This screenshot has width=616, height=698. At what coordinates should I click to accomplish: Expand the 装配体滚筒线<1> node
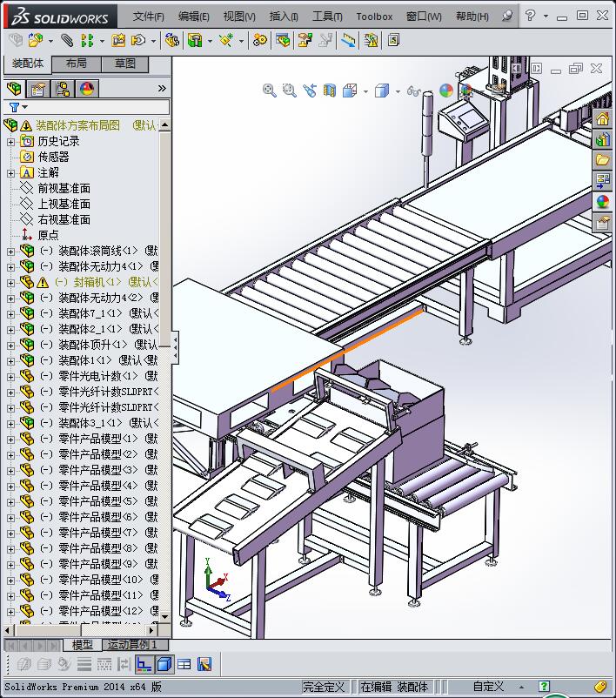point(10,252)
